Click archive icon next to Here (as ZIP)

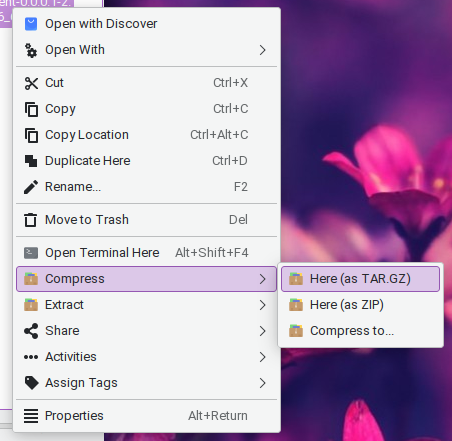(x=296, y=305)
